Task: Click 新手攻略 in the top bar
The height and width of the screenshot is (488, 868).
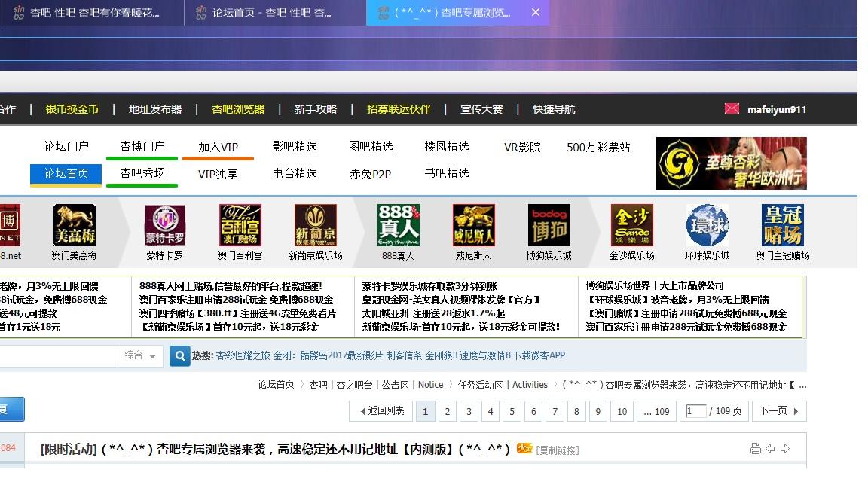Action: [316, 109]
